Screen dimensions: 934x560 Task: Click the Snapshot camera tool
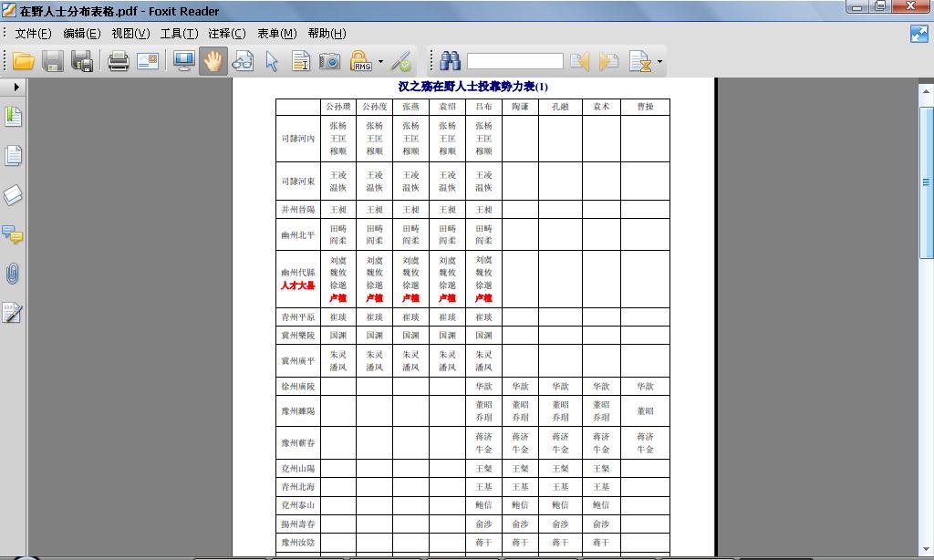tap(329, 61)
